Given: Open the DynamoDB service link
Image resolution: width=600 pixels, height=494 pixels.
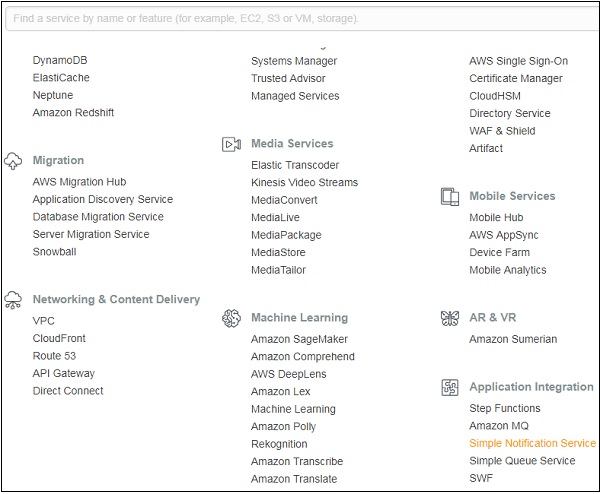Looking at the screenshot, I should [60, 61].
